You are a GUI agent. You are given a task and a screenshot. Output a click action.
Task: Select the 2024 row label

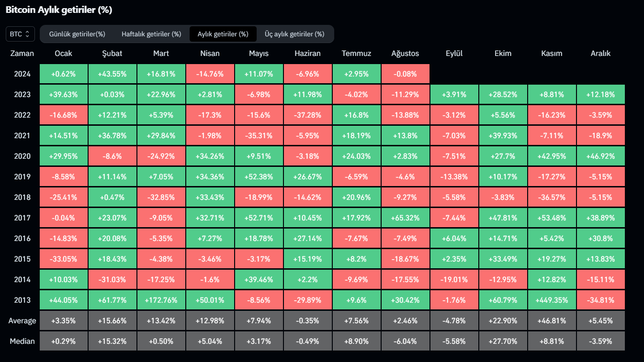(x=22, y=74)
